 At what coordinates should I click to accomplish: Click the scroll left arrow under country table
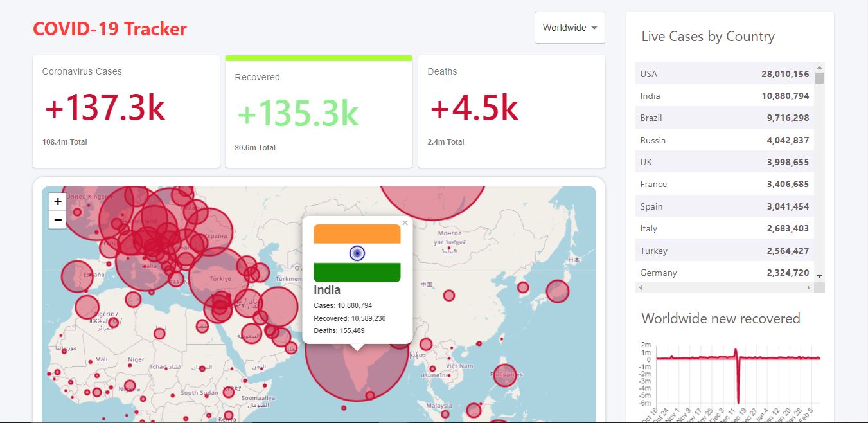coord(641,287)
